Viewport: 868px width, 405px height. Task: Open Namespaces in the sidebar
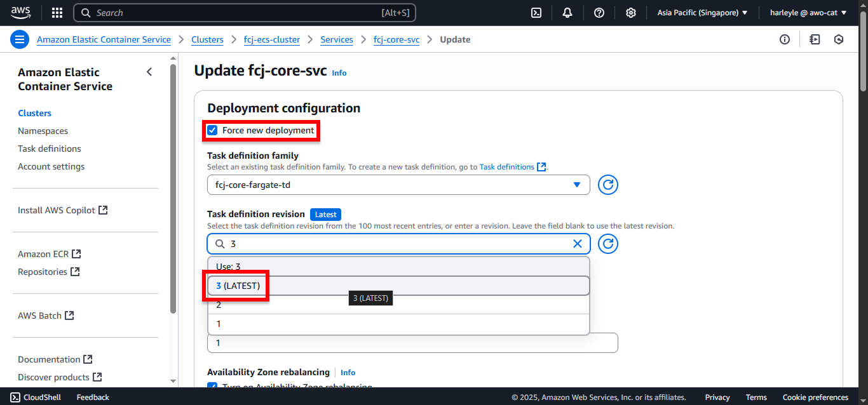tap(43, 131)
